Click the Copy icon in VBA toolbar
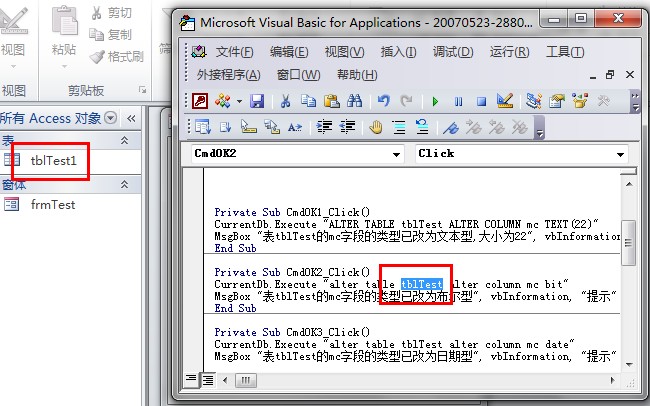Viewport: 650px width, 406px height. click(308, 101)
